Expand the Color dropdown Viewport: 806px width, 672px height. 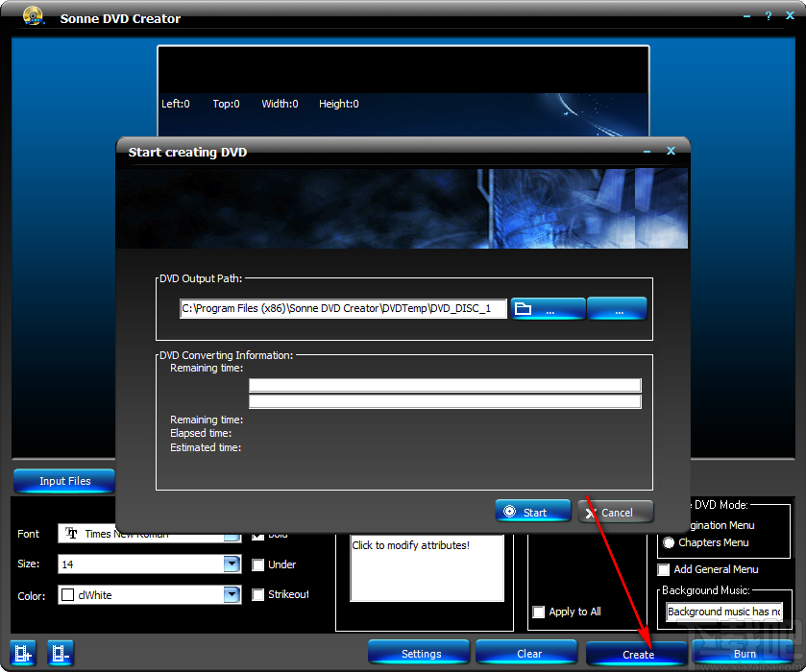click(x=231, y=594)
